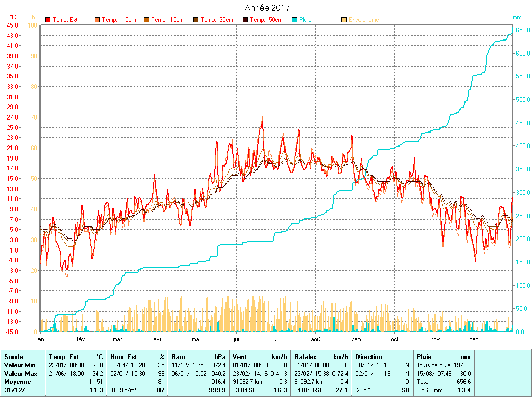Screen dimensions: 532x397
Task: Select the dark Temp. -50cm legend swatch
Action: [x=245, y=20]
